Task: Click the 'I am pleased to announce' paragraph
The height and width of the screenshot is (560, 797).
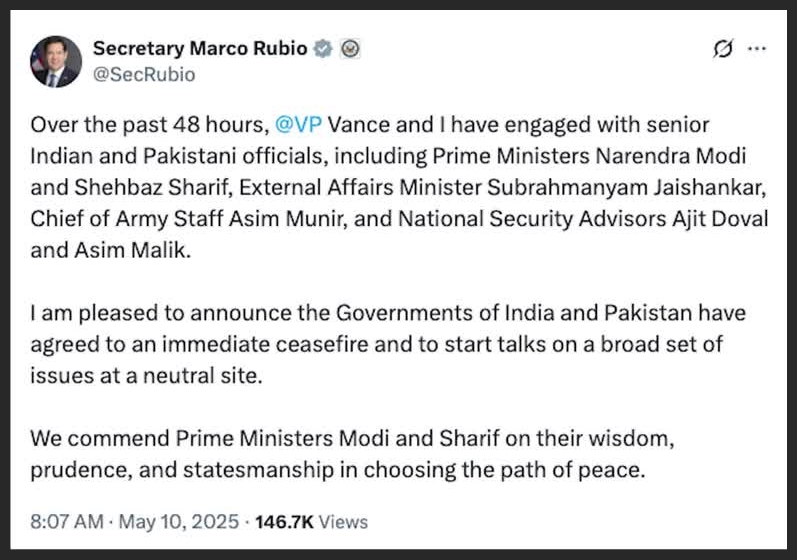Action: pos(388,343)
